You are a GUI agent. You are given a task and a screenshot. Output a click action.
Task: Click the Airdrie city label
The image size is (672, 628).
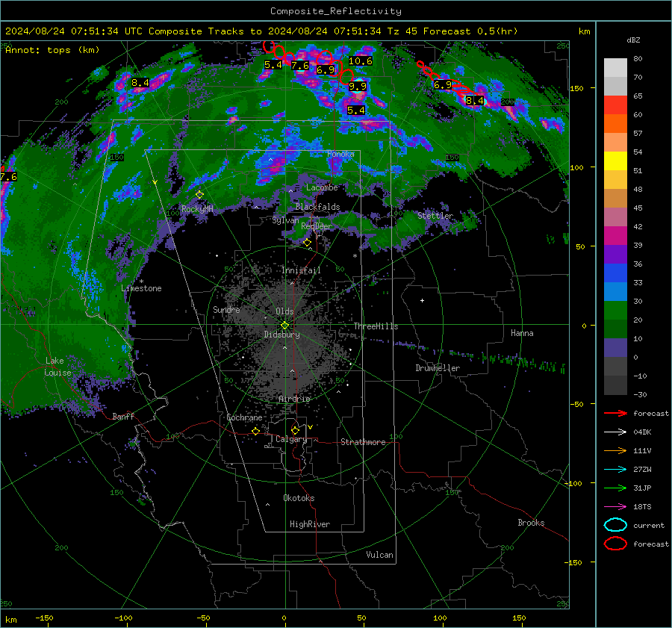click(294, 399)
